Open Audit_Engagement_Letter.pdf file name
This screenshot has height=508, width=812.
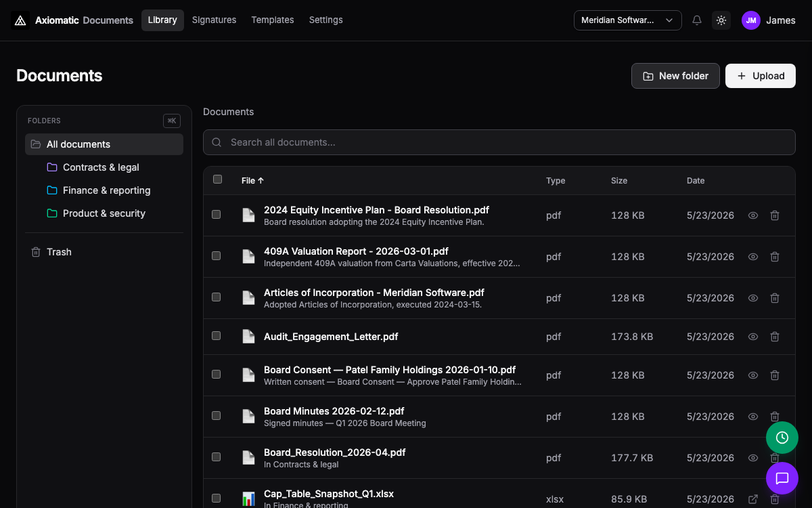[x=331, y=337]
